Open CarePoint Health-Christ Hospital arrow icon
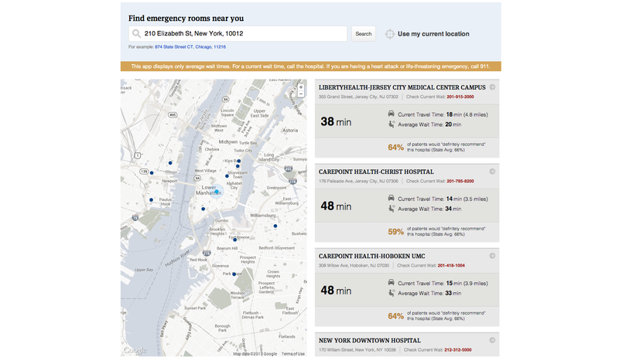 click(x=492, y=172)
